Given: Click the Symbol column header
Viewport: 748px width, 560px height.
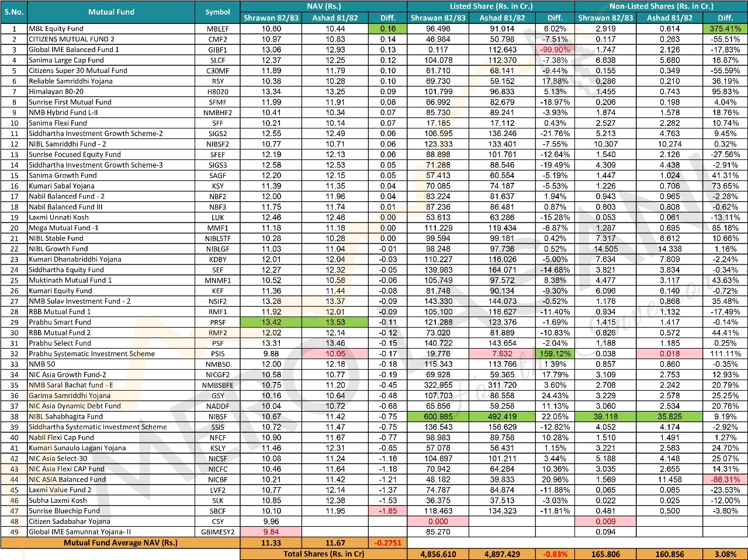Looking at the screenshot, I should tap(217, 12).
